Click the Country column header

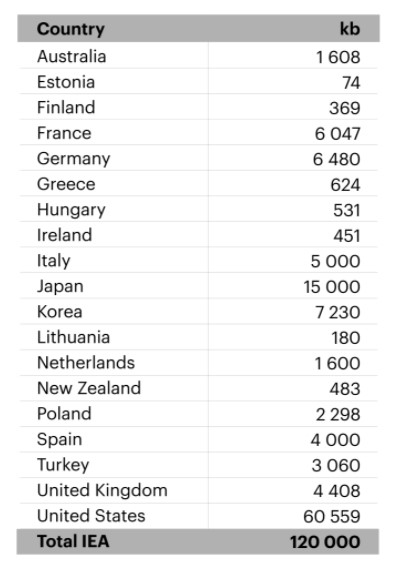point(71,29)
